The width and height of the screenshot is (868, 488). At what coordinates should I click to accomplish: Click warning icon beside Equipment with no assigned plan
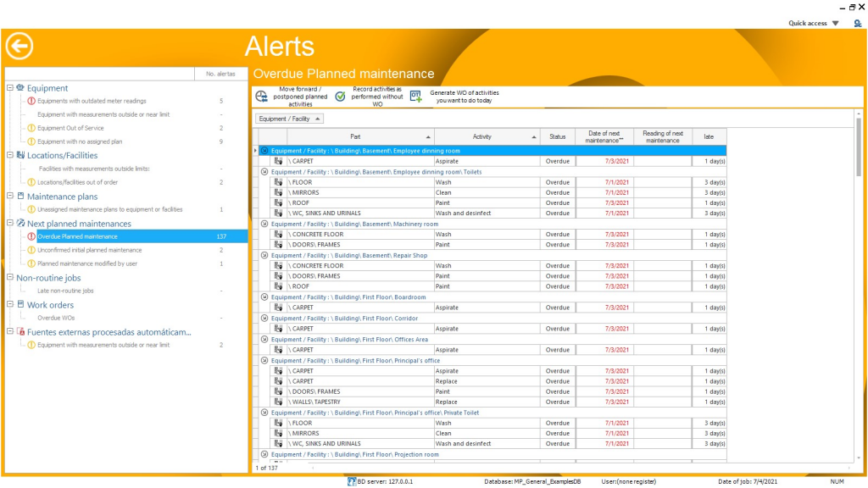pos(31,141)
